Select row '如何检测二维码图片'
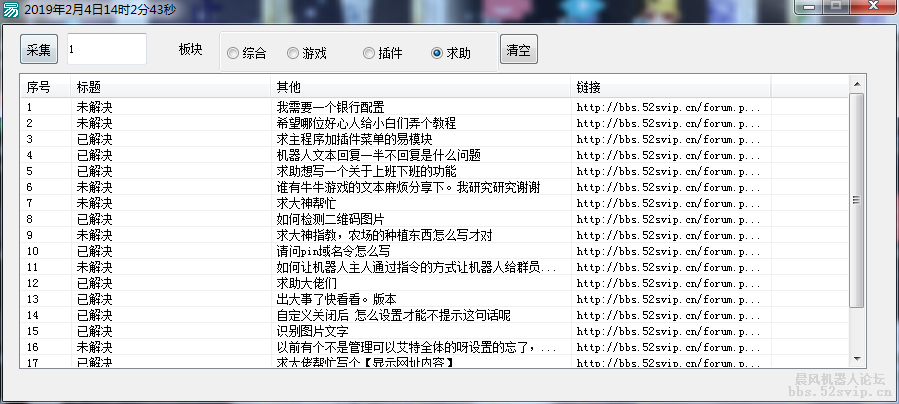This screenshot has width=899, height=404. (x=435, y=219)
